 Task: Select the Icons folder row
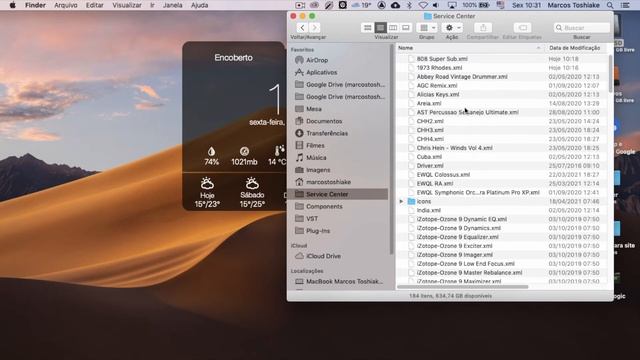click(502, 202)
